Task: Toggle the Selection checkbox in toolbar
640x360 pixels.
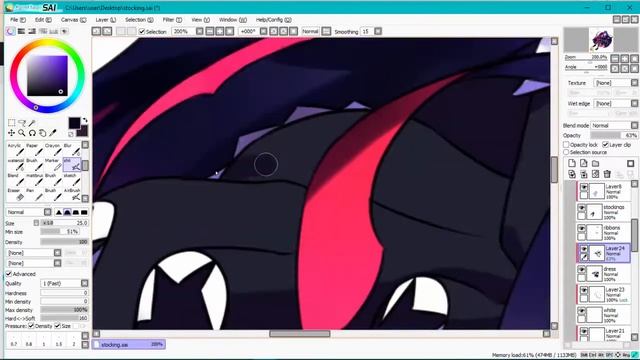Action: click(142, 31)
